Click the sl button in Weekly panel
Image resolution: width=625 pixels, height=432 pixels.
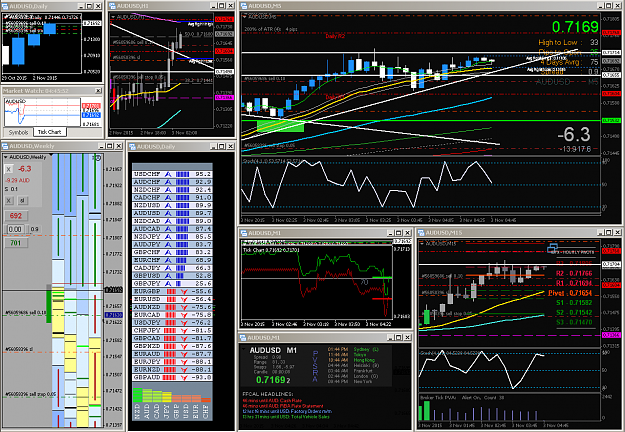pos(22,200)
